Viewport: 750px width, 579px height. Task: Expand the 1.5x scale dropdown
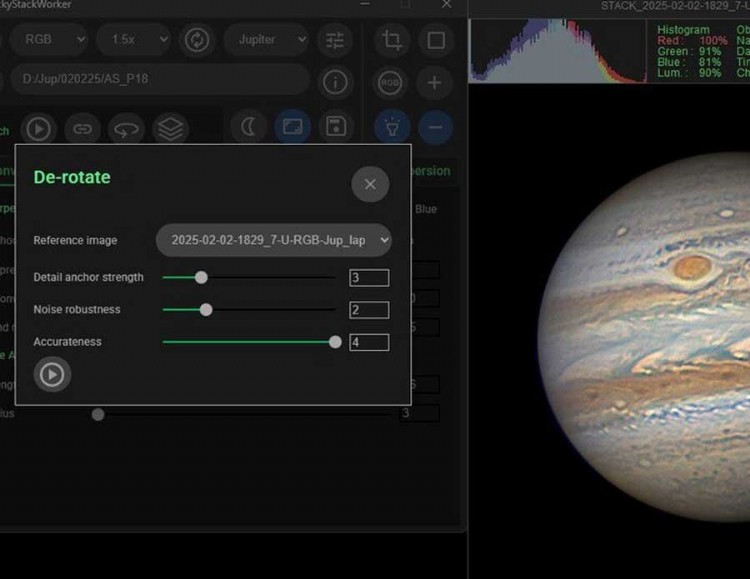pyautogui.click(x=134, y=41)
